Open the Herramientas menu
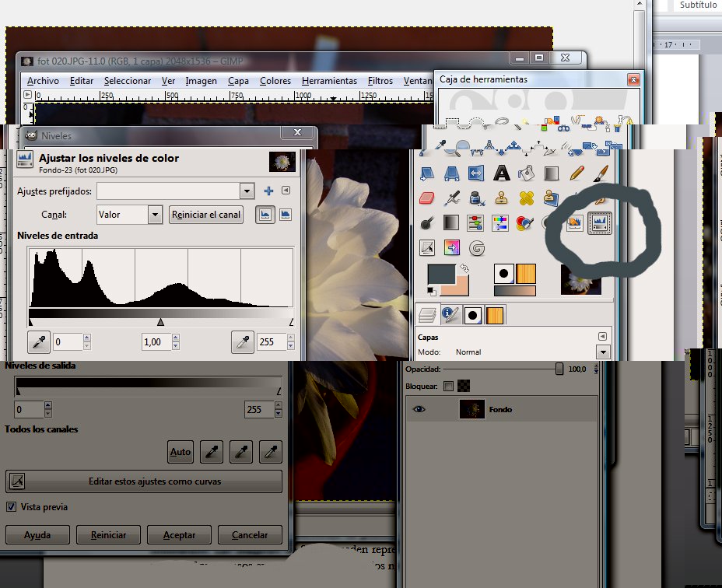Viewport: 722px width, 588px height. (329, 81)
